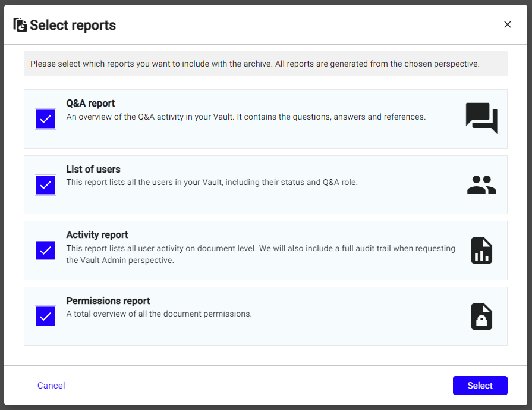Click the Activity report audit trail description

[x=260, y=254]
